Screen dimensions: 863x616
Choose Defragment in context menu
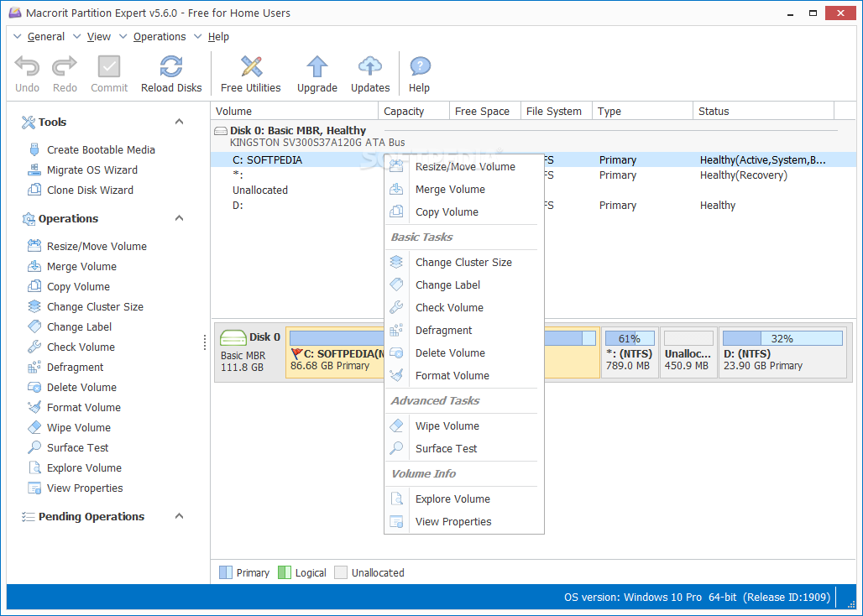click(464, 330)
